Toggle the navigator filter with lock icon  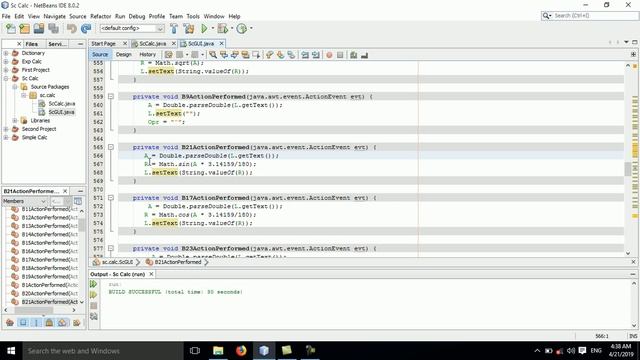[49, 323]
